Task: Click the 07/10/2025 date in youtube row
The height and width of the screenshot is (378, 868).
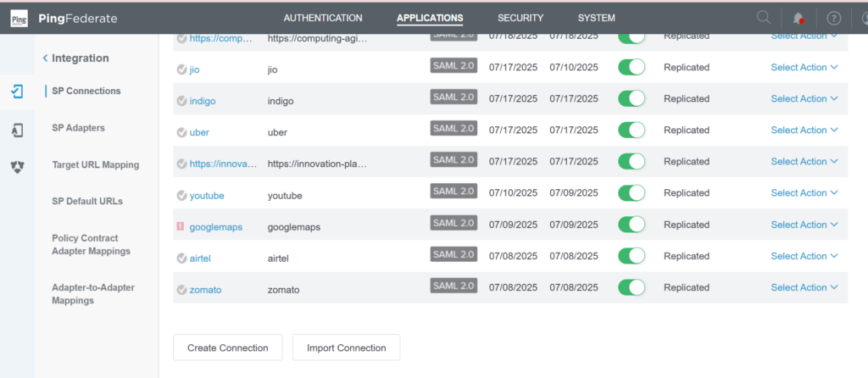Action: point(513,192)
